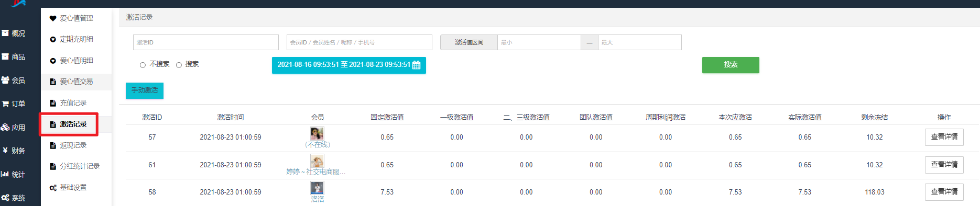Open 概况 overview in the sidebar

[14, 33]
